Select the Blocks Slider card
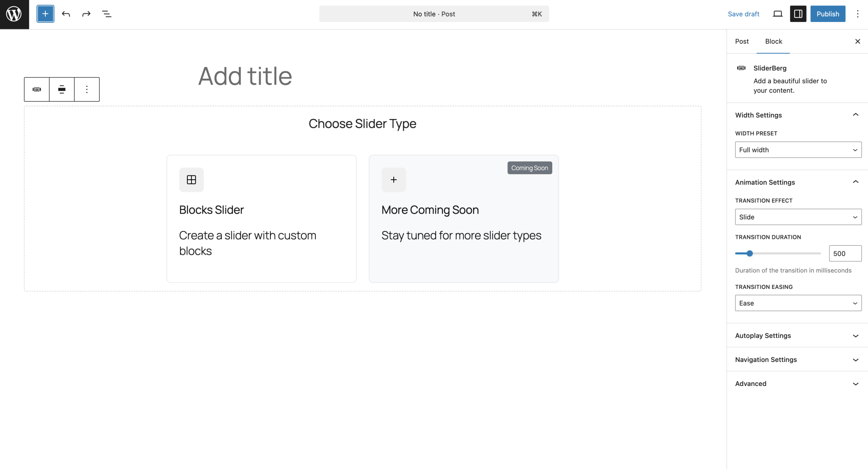This screenshot has width=868, height=469. click(x=261, y=218)
